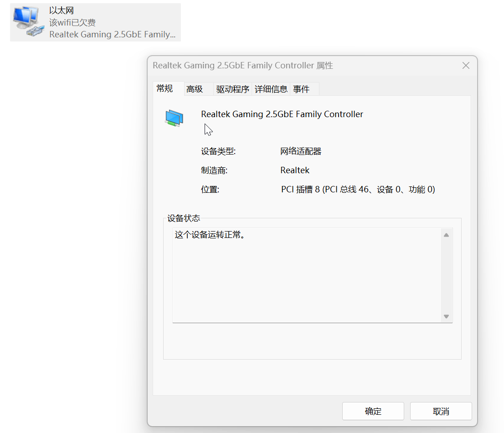
Task: Confirm with the 确定 button
Action: 373,411
